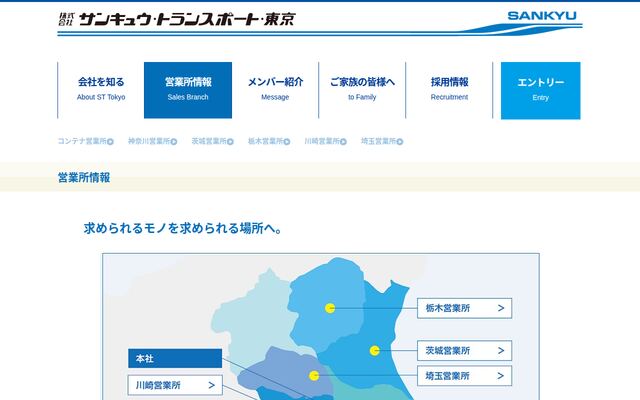Screen dimensions: 640x400
Task: Open メンバー紹介 Message menu item
Action: coord(275,90)
